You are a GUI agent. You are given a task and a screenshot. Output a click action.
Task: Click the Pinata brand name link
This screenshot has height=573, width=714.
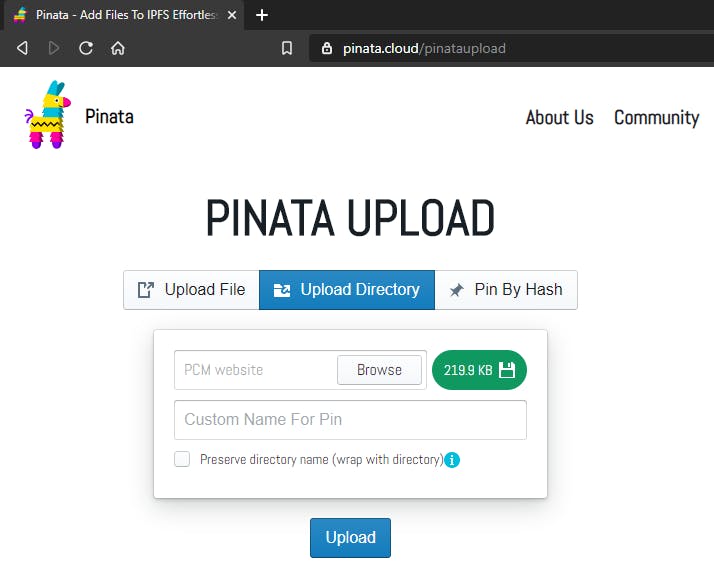[x=109, y=117]
